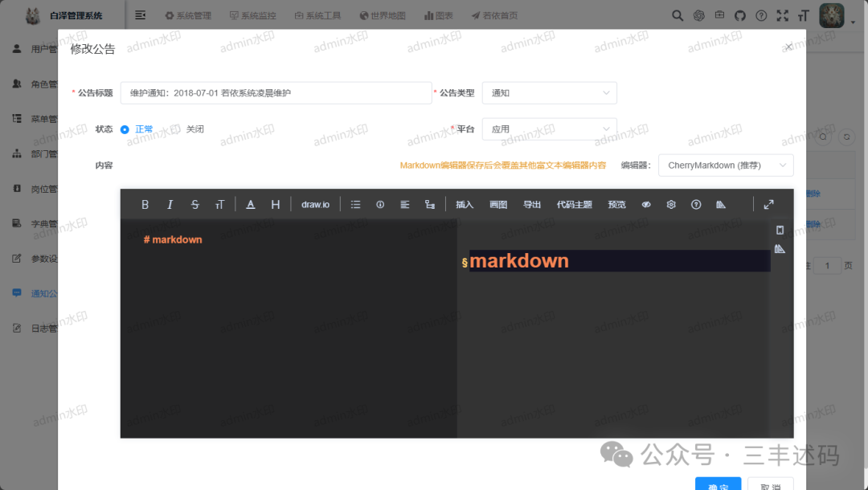This screenshot has width=868, height=490.
Task: Open 部门管理 in the sidebar
Action: coord(35,153)
